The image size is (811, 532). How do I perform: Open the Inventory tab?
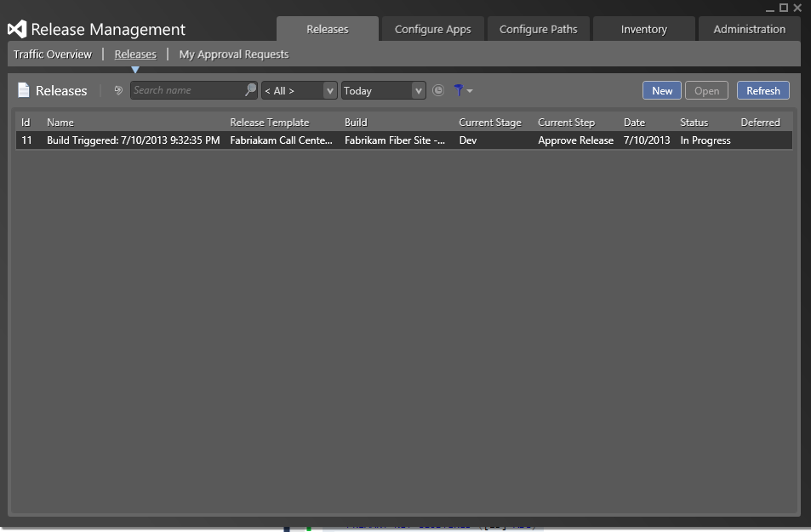click(x=644, y=29)
